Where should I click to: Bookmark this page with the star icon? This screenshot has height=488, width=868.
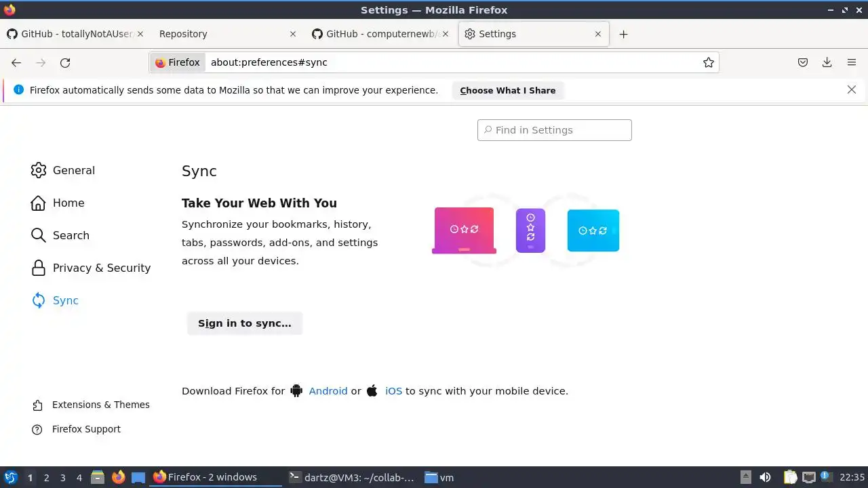pyautogui.click(x=709, y=62)
